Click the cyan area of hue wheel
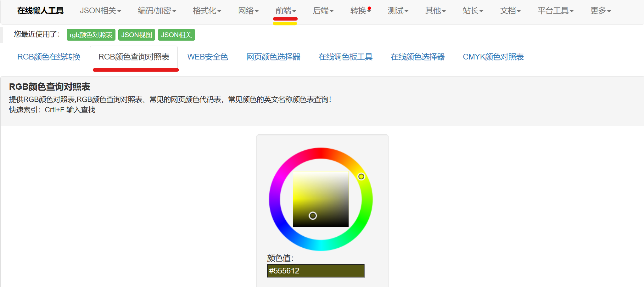Viewport: 644px width, 287px height. (x=321, y=245)
